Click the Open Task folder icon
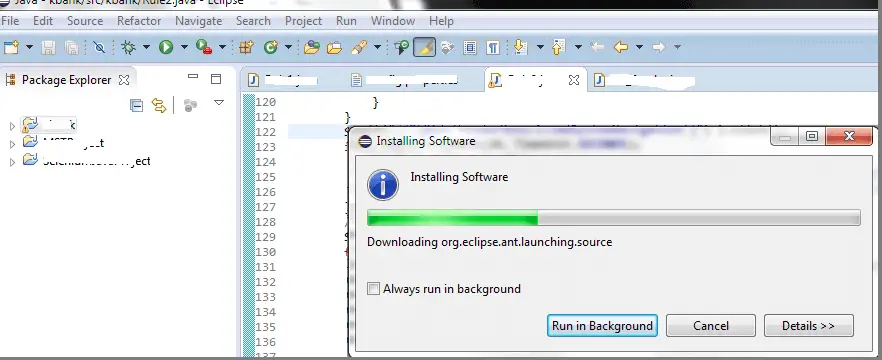This screenshot has height=360, width=882. click(x=335, y=47)
